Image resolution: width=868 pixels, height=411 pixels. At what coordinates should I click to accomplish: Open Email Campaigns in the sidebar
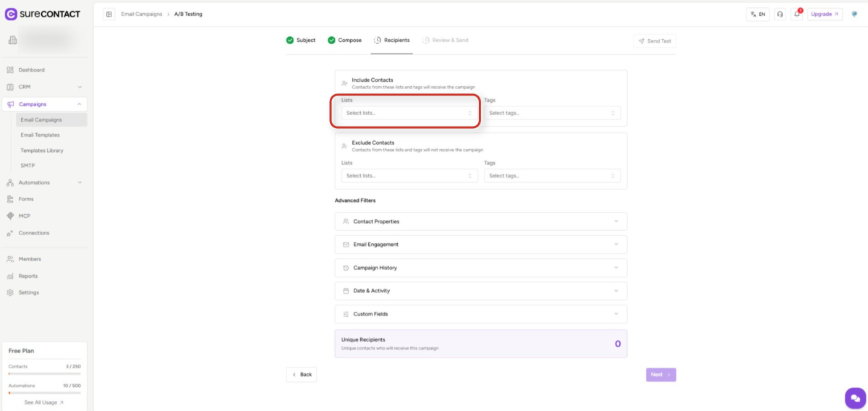tap(51, 119)
